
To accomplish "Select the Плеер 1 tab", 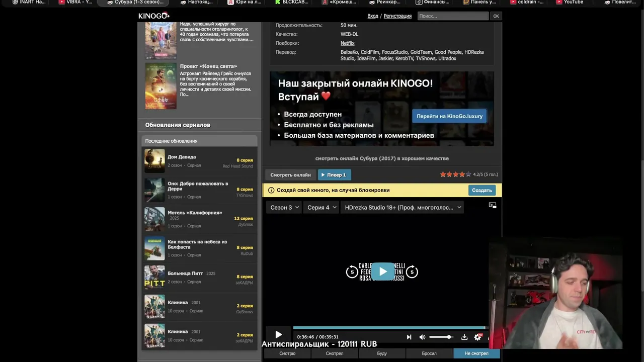I will pos(334,175).
